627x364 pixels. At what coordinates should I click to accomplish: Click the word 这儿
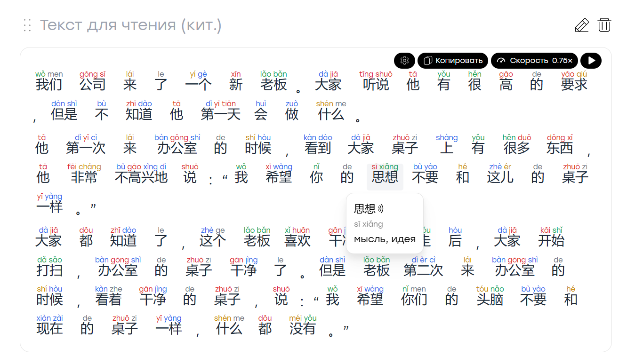pos(500,177)
